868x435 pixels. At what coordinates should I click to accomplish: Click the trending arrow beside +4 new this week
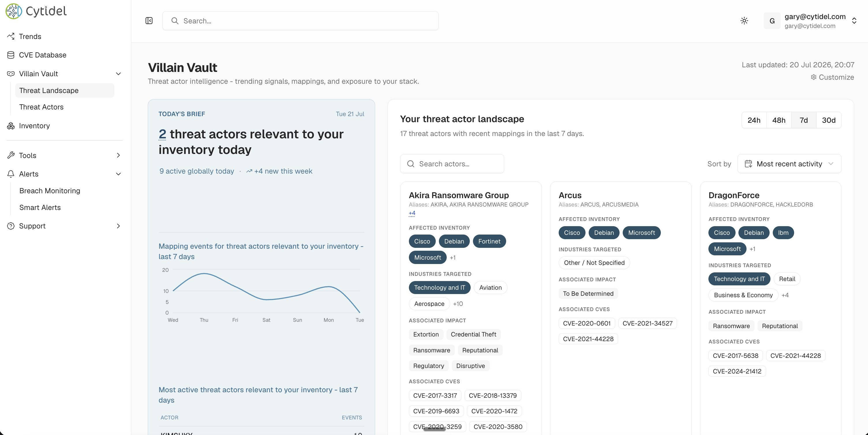[249, 171]
